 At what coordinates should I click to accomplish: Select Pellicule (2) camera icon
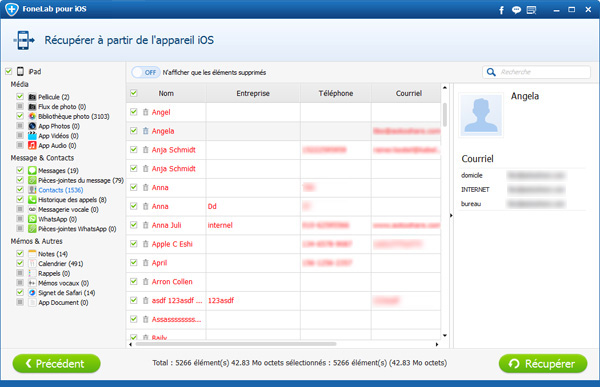pos(32,97)
